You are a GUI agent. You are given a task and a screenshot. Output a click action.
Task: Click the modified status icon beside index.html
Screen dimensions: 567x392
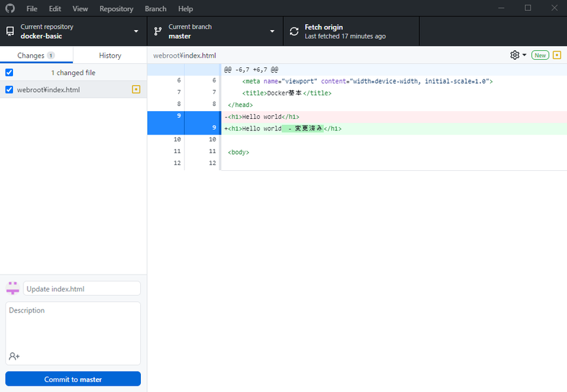(x=135, y=89)
